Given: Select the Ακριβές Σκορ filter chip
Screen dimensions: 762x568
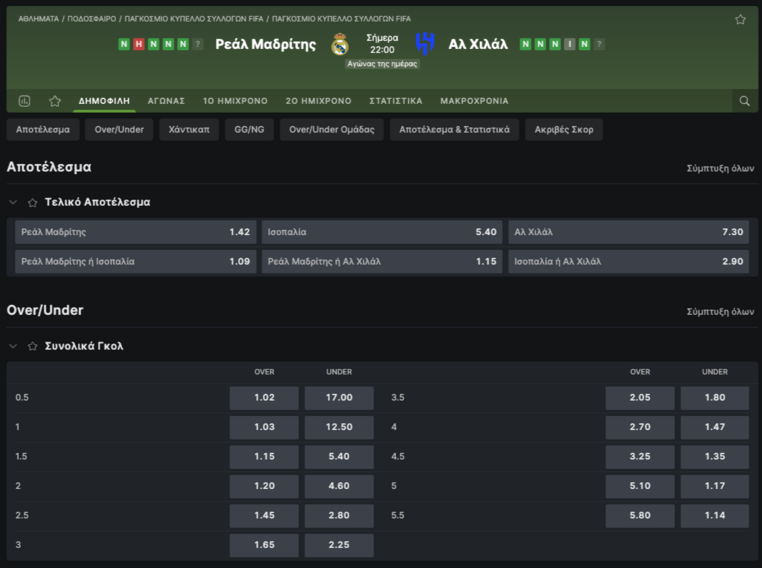Looking at the screenshot, I should [x=564, y=130].
